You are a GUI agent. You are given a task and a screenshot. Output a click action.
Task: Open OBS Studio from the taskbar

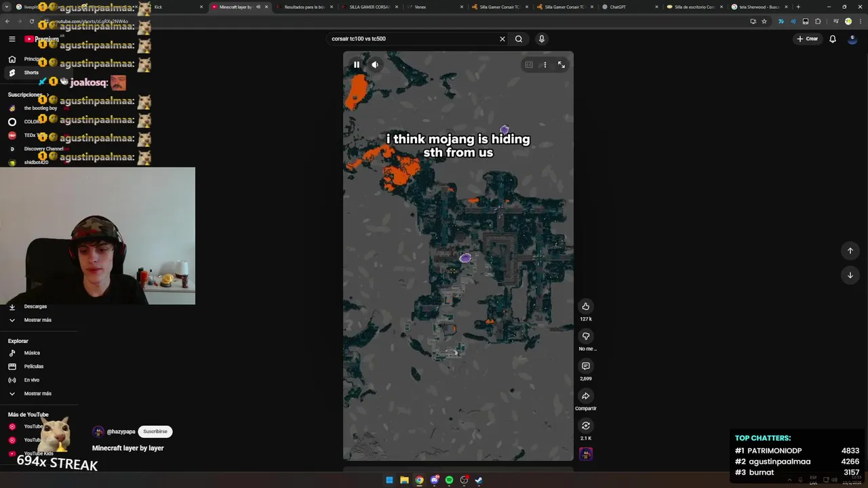[464, 480]
